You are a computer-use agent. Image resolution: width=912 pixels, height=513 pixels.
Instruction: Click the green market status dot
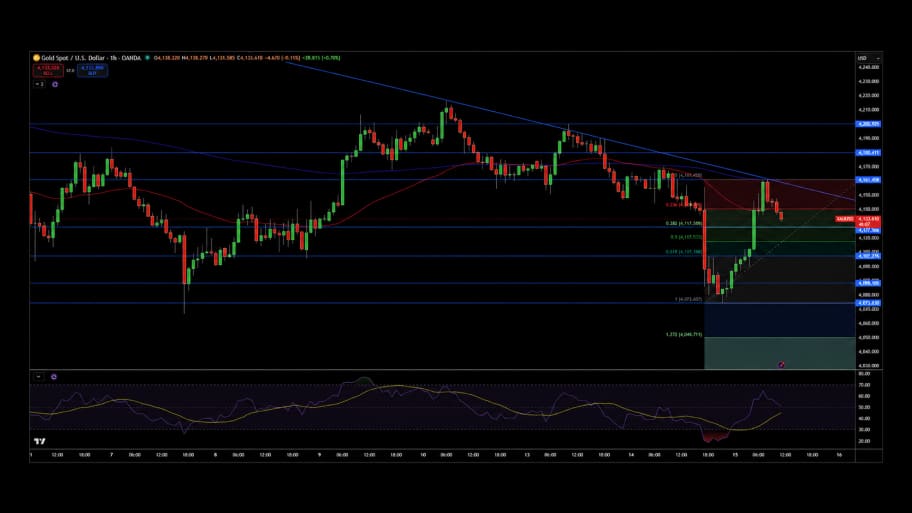pos(147,58)
